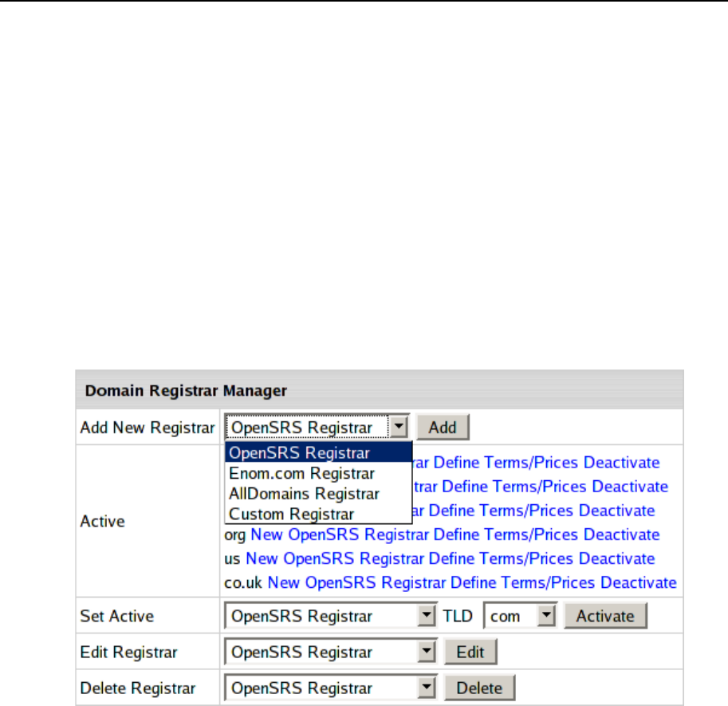Open New OpenSRS Registrar link for org

point(340,534)
